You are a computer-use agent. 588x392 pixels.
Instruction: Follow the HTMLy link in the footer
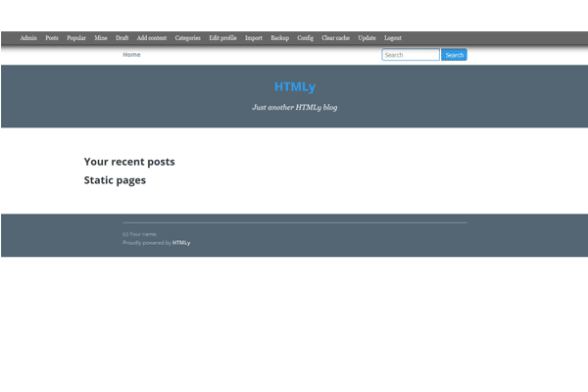(181, 242)
